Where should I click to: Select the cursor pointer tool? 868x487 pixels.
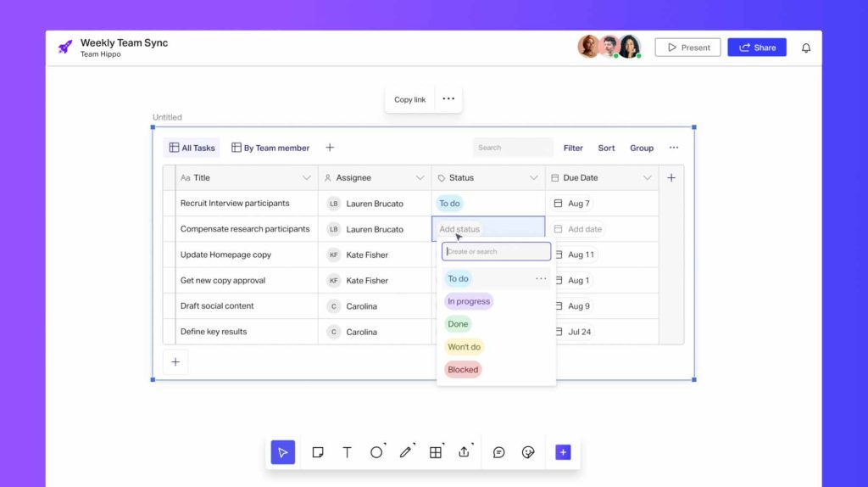pyautogui.click(x=283, y=452)
